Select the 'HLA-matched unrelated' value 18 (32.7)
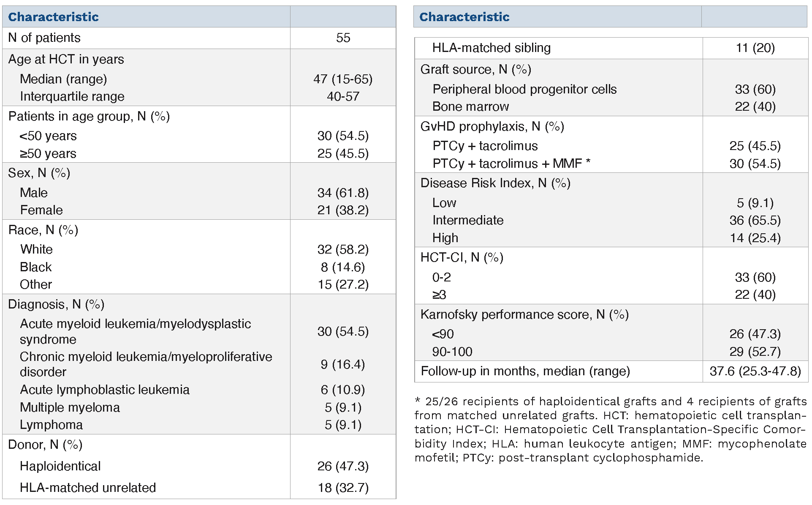This screenshot has width=812, height=505. click(343, 488)
